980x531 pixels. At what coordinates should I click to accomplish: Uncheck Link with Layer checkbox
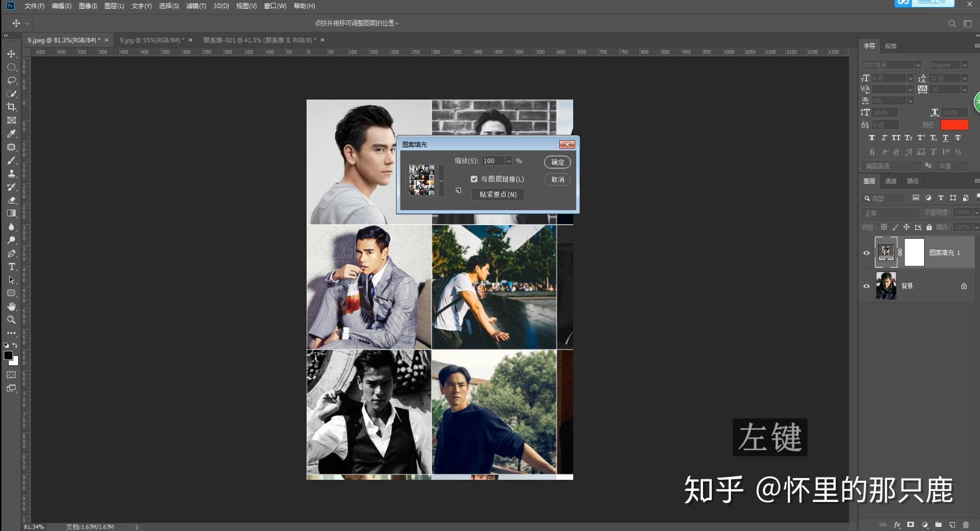pyautogui.click(x=474, y=179)
